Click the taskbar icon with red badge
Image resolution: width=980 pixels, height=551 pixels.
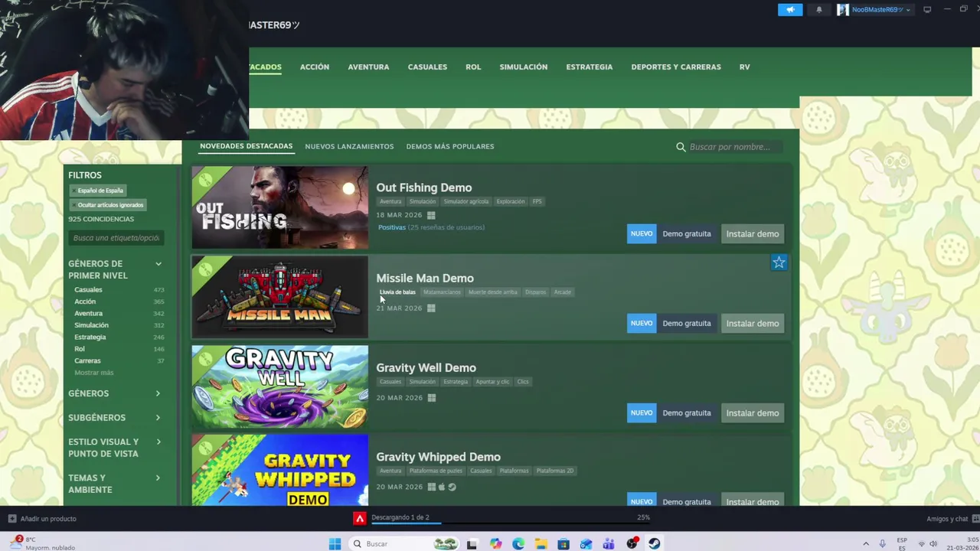(x=632, y=544)
